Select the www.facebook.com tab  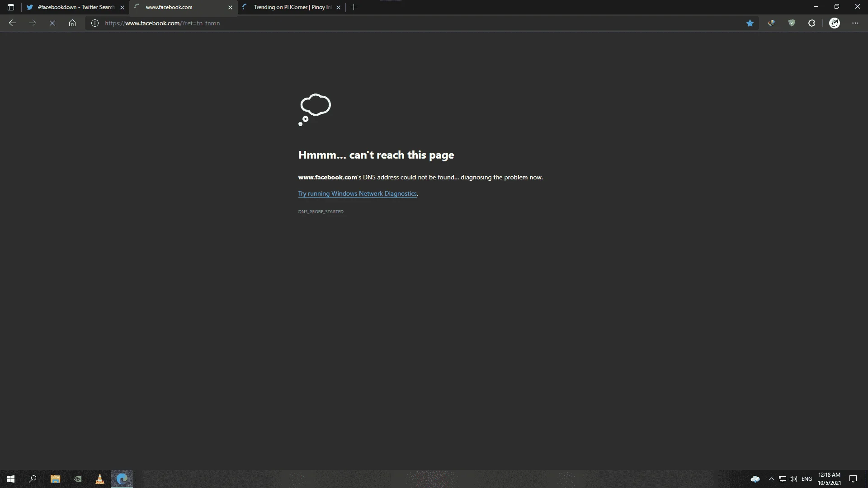[x=184, y=7]
